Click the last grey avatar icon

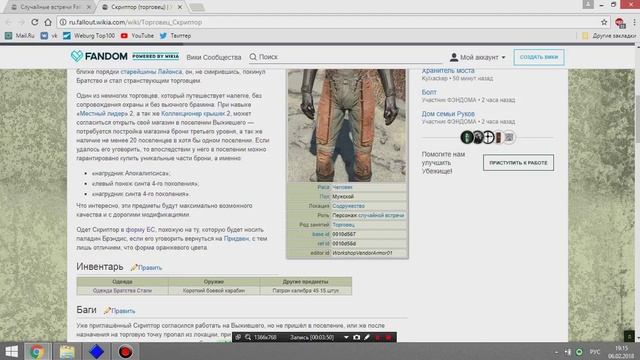click(x=509, y=138)
